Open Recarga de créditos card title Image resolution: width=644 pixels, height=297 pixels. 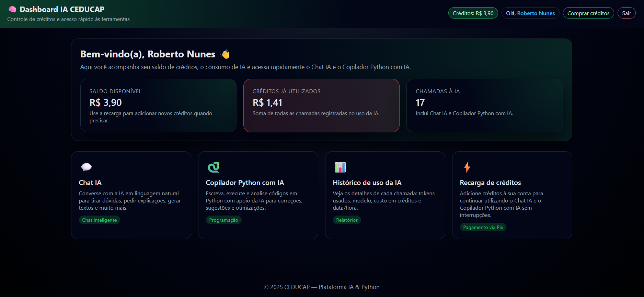coord(490,183)
